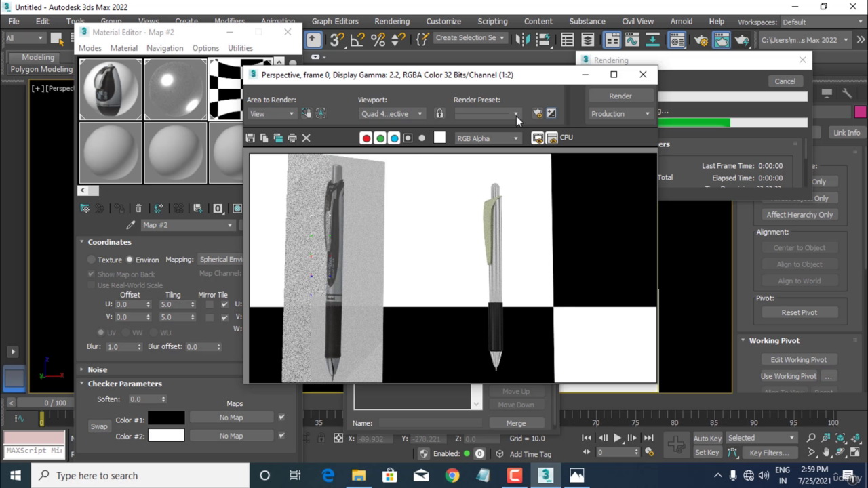Collapse the Coordinates rollout
This screenshot has width=868, height=488.
(x=108, y=242)
